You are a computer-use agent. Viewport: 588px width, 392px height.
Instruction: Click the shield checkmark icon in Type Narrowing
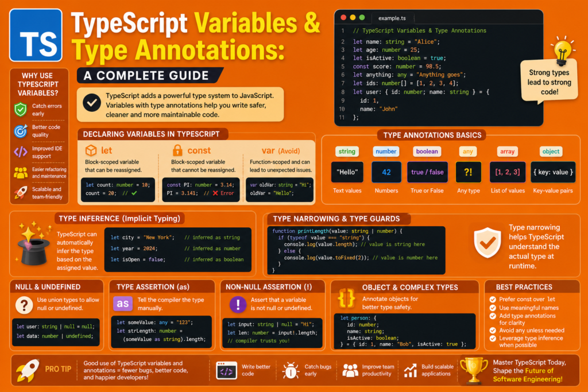pyautogui.click(x=487, y=242)
